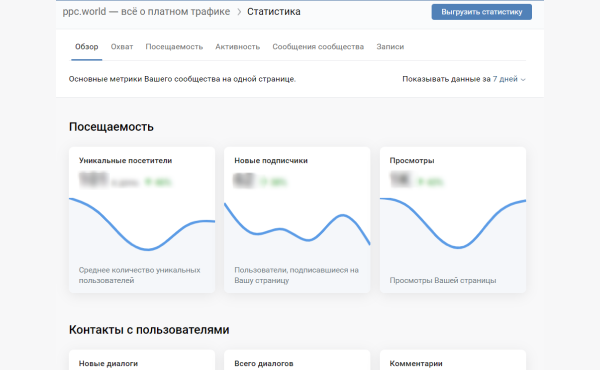
Task: Open the Комментарии card
Action: point(453,360)
